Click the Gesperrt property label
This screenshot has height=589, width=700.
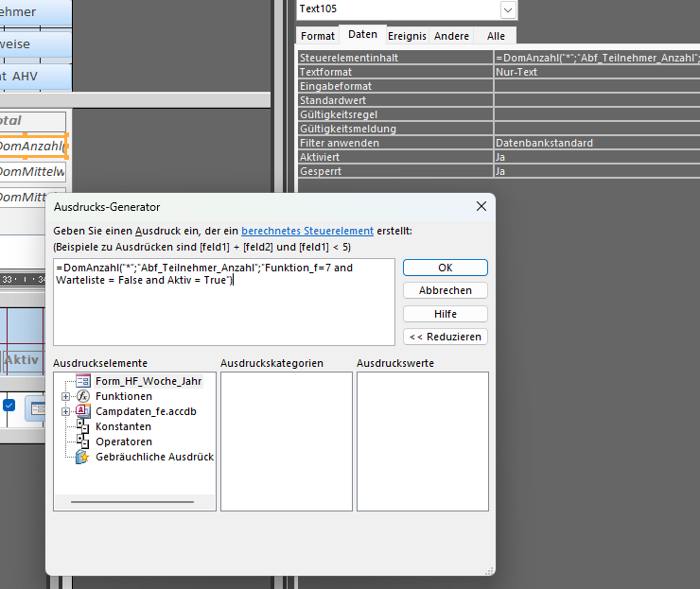(x=321, y=171)
